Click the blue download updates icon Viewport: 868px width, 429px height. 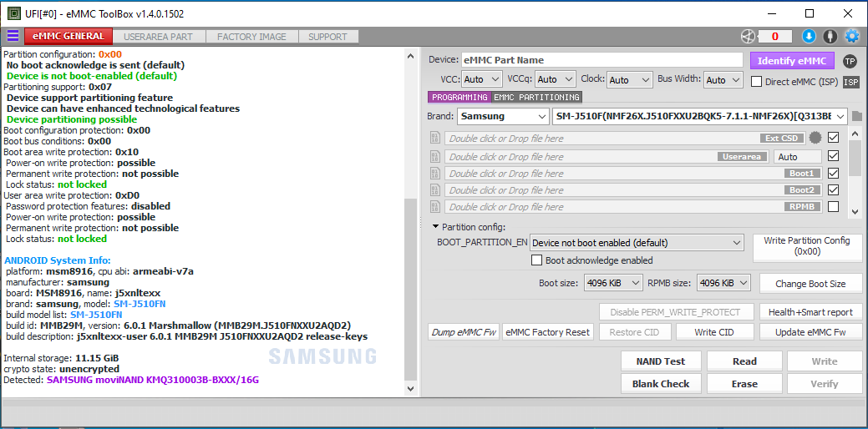pos(809,37)
